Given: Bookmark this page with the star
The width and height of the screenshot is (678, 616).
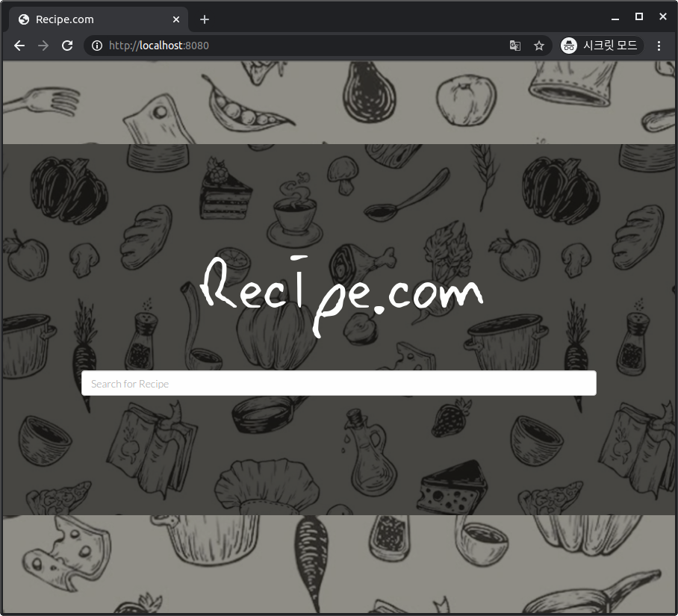Looking at the screenshot, I should pyautogui.click(x=538, y=46).
